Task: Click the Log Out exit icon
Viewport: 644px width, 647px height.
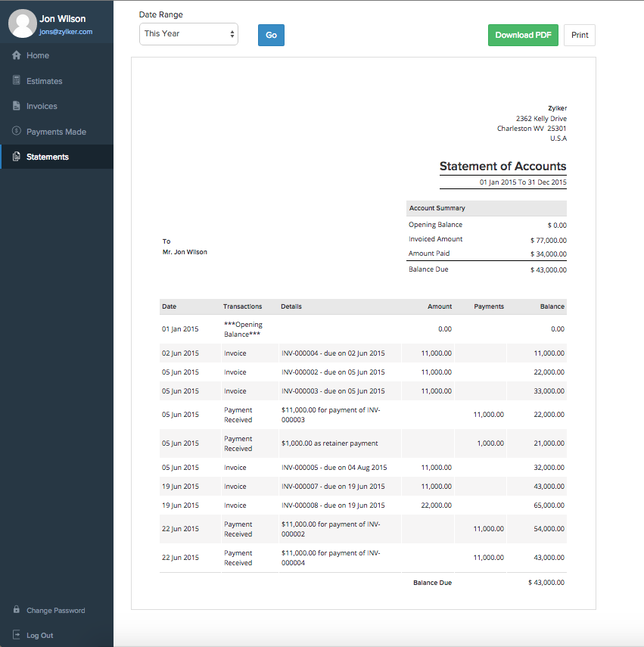Action: pos(17,635)
